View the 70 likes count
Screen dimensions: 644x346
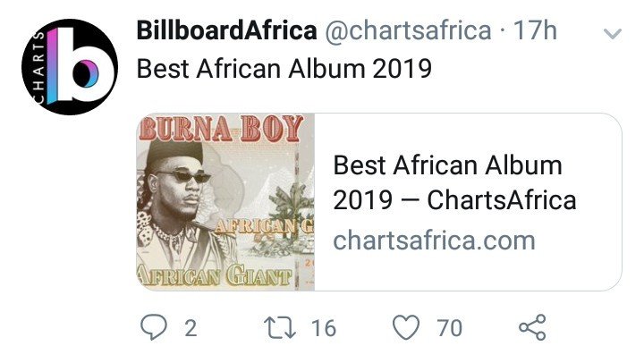pos(450,328)
